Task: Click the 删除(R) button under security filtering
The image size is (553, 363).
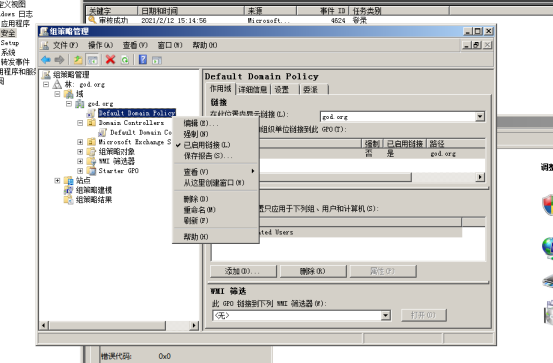Action: click(x=313, y=271)
